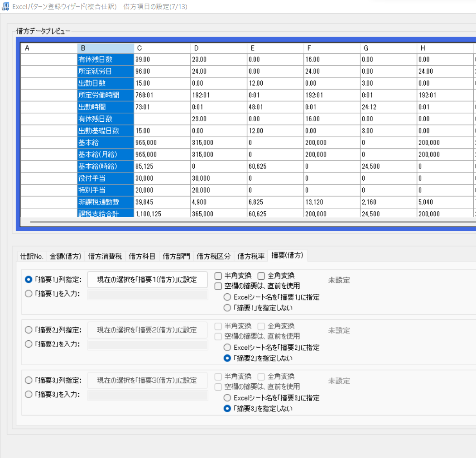Select column A header in preview

pos(49,48)
